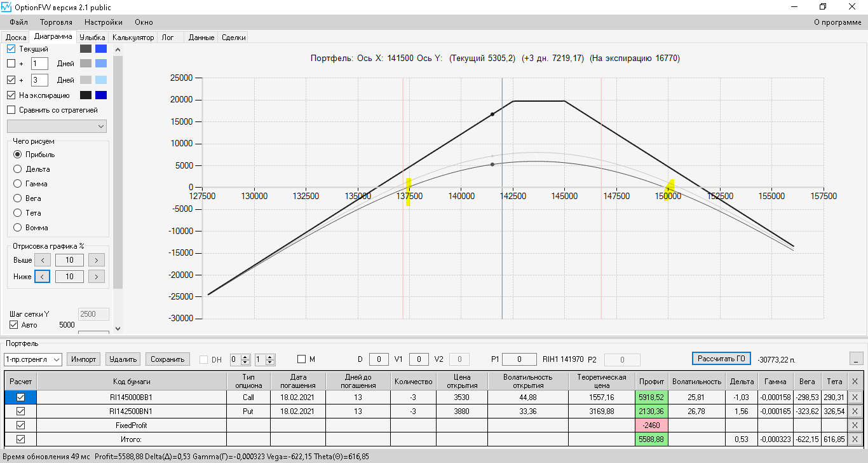Viewport: 868px width, 463px height.
Task: Open the О программе menu item
Action: tap(837, 22)
